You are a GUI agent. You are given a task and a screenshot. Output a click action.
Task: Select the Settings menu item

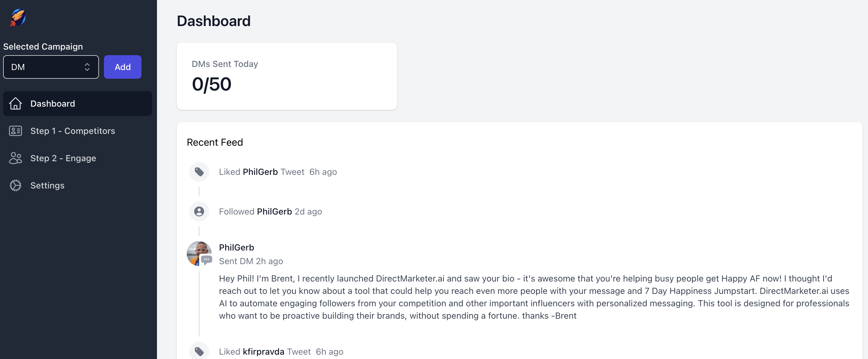pyautogui.click(x=47, y=186)
